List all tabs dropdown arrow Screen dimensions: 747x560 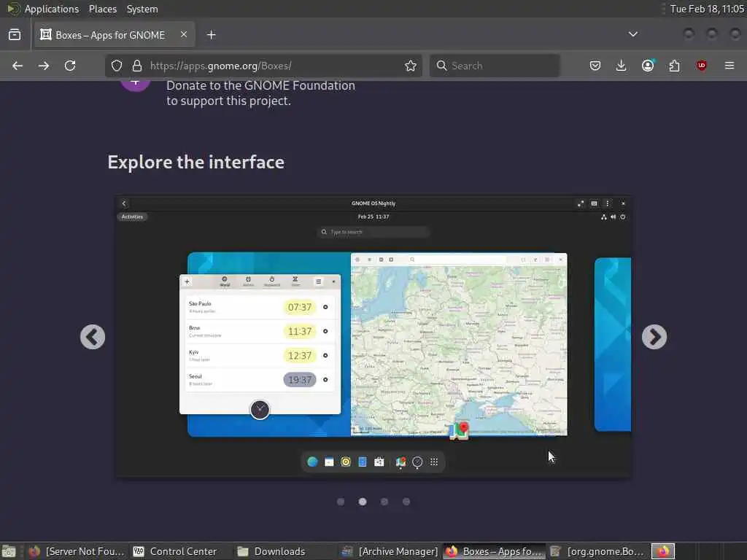pos(633,34)
